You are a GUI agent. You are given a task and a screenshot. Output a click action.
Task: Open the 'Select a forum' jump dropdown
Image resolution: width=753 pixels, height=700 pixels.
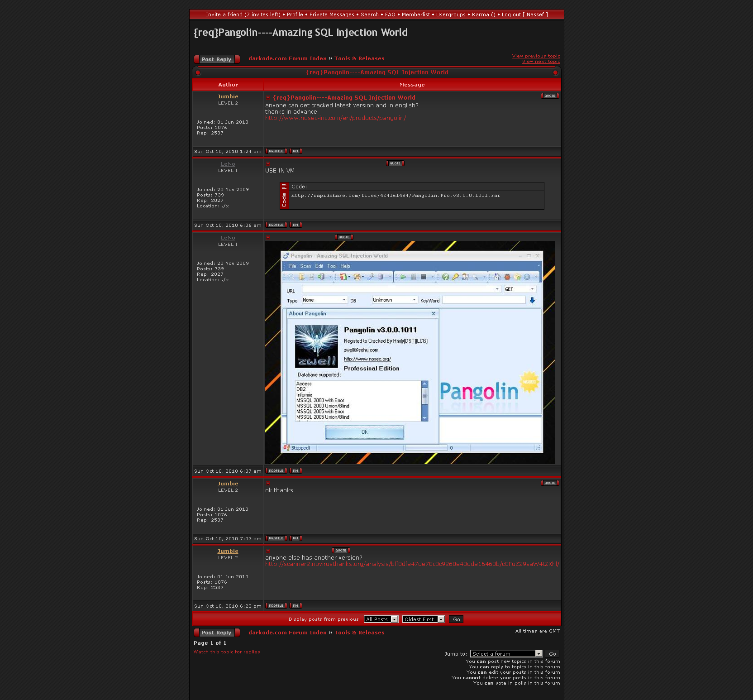click(x=506, y=654)
